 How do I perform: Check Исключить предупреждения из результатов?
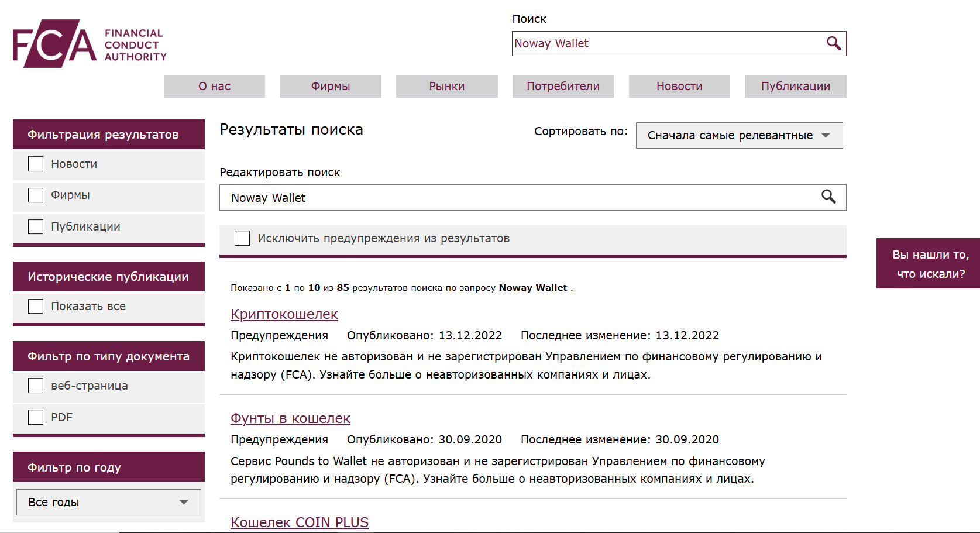point(242,238)
